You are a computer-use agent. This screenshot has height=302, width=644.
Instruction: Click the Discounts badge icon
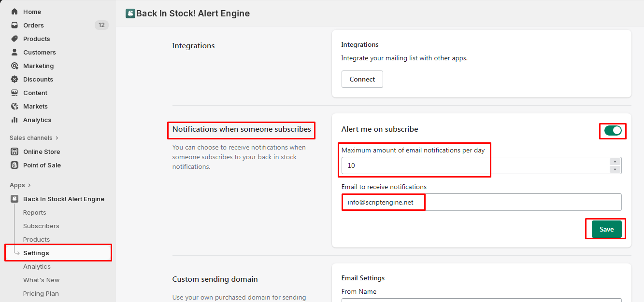click(x=14, y=79)
